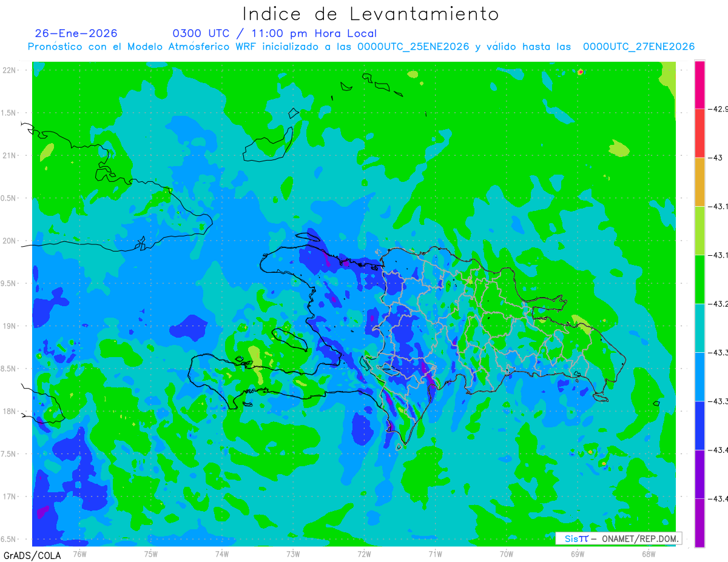Click the '70W' longitude label

(506, 554)
